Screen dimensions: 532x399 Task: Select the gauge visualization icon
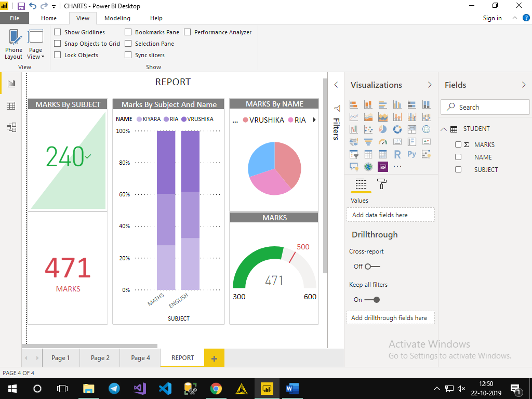coord(382,141)
